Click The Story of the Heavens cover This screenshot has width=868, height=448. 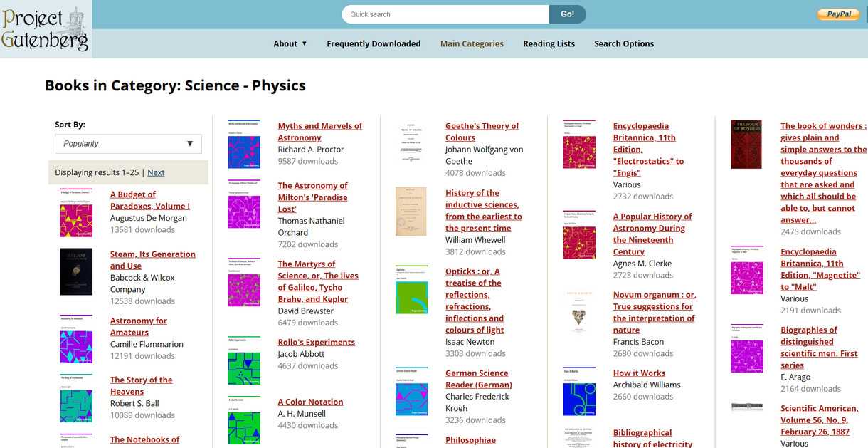pos(76,398)
